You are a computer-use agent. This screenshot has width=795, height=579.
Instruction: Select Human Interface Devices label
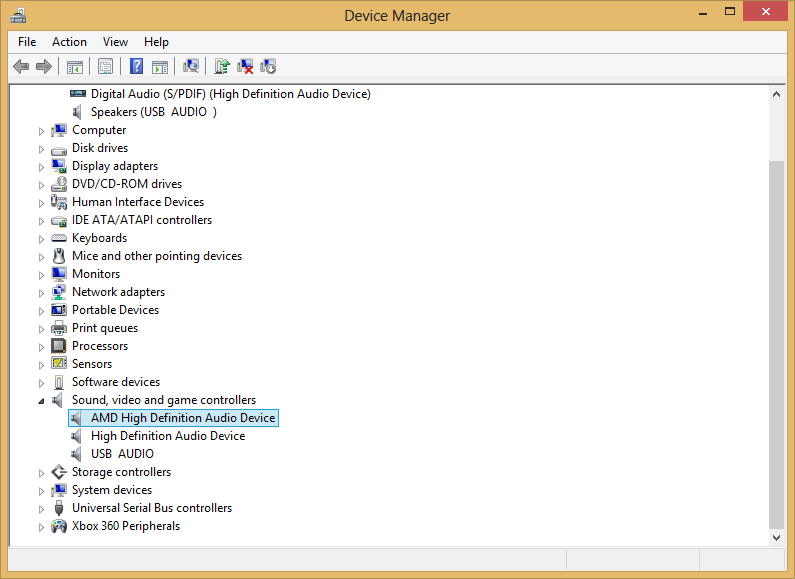coord(138,202)
